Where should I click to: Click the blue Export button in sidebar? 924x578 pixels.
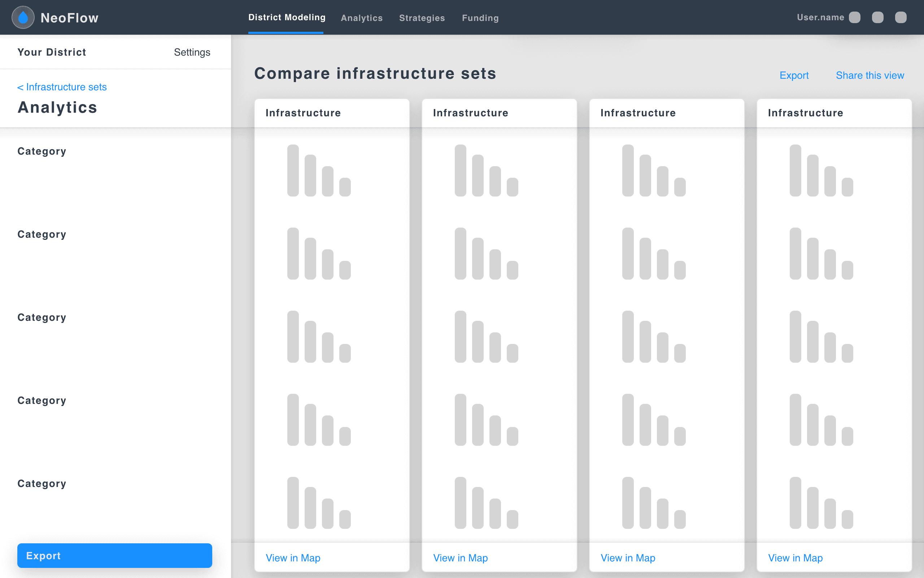click(x=114, y=556)
